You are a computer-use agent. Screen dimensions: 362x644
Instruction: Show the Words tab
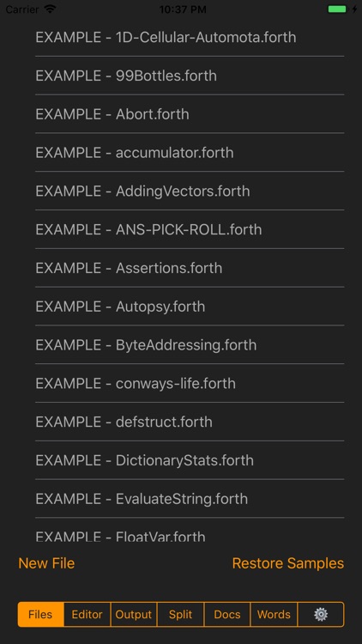pos(274,615)
